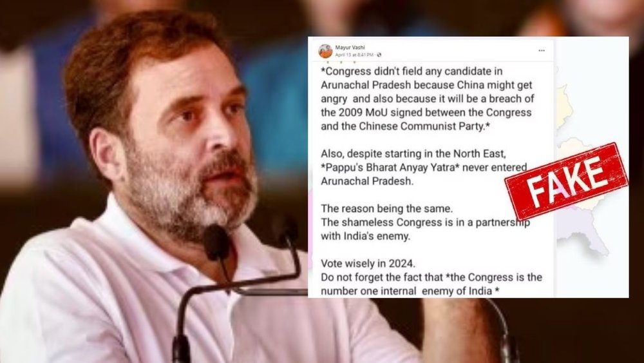Click Mayur Vashi's round profile avatar

(325, 51)
